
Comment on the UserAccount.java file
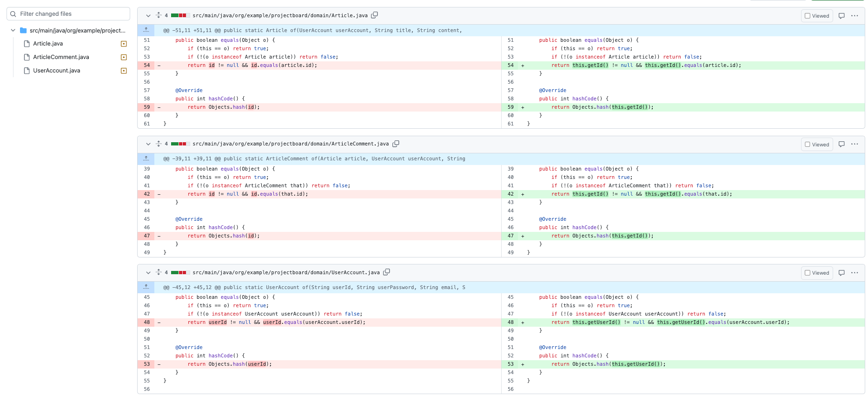pyautogui.click(x=841, y=273)
